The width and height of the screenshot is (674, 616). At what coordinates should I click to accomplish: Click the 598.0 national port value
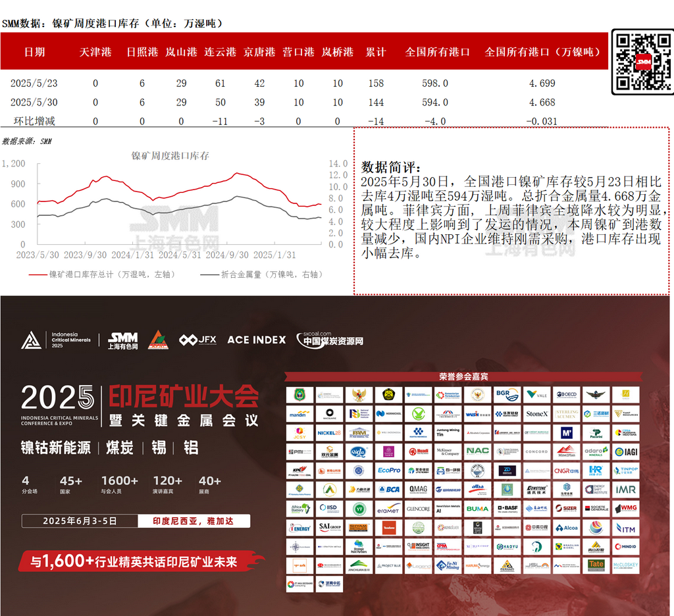(435, 84)
